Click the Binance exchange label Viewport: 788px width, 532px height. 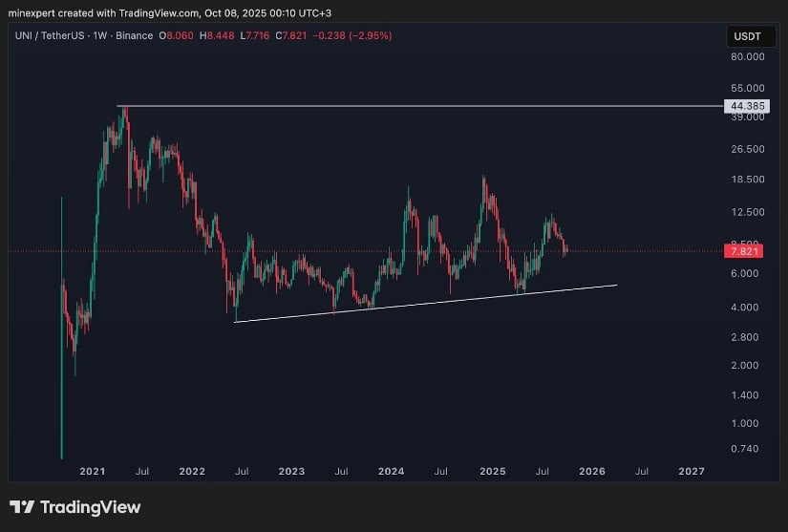134,35
